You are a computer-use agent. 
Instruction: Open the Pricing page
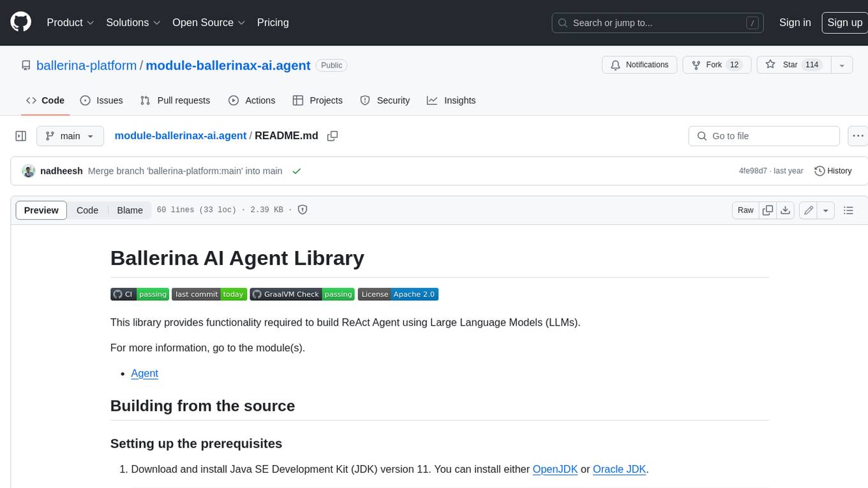pos(273,22)
